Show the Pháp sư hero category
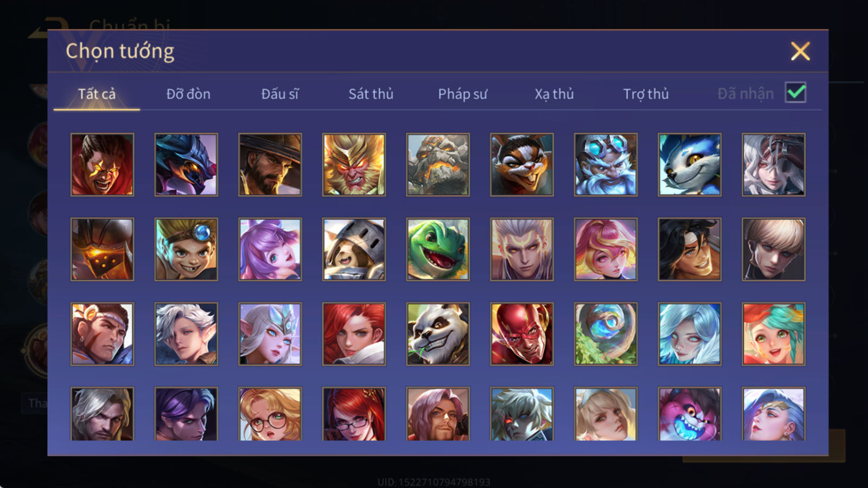868x488 pixels. point(463,94)
